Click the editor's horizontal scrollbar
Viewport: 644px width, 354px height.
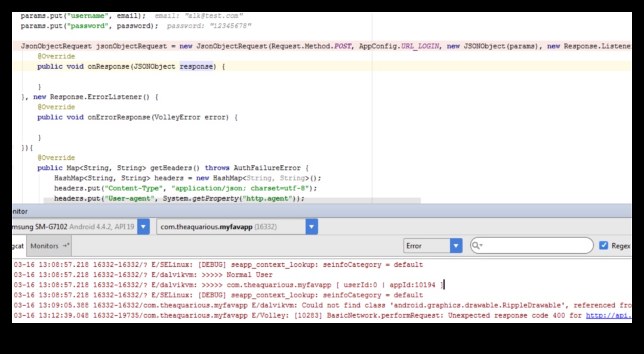click(x=232, y=201)
